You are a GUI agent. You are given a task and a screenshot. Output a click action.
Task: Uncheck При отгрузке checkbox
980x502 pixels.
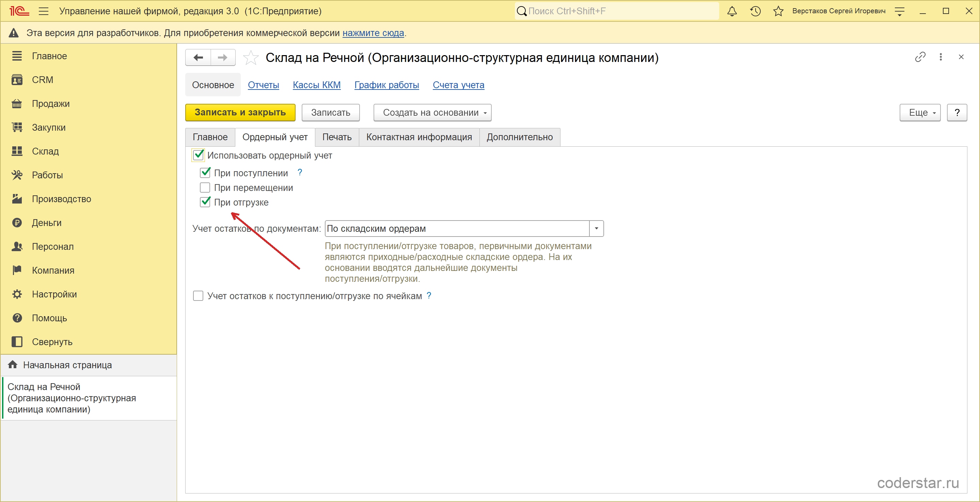(x=205, y=202)
